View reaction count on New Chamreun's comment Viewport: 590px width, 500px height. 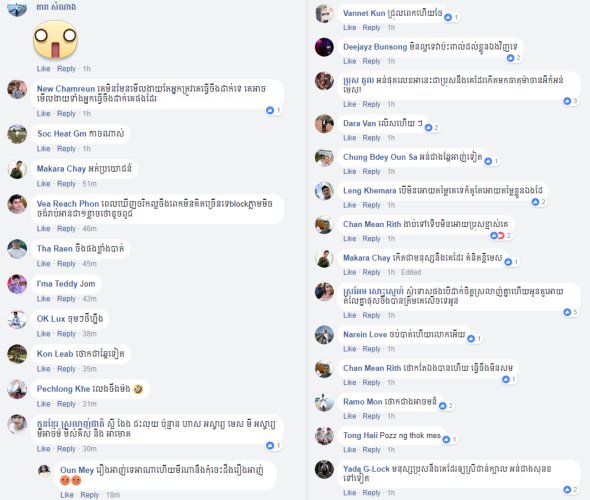click(273, 110)
